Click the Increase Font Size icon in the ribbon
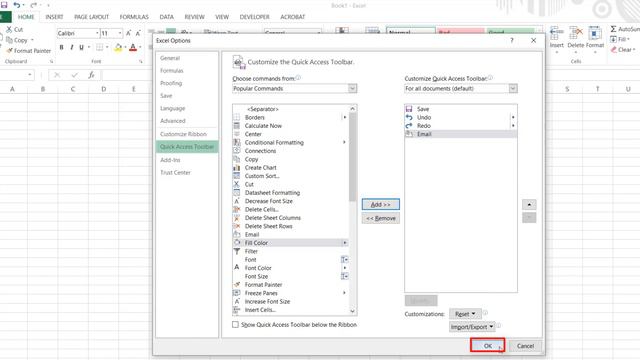640x360 pixels. (x=129, y=33)
